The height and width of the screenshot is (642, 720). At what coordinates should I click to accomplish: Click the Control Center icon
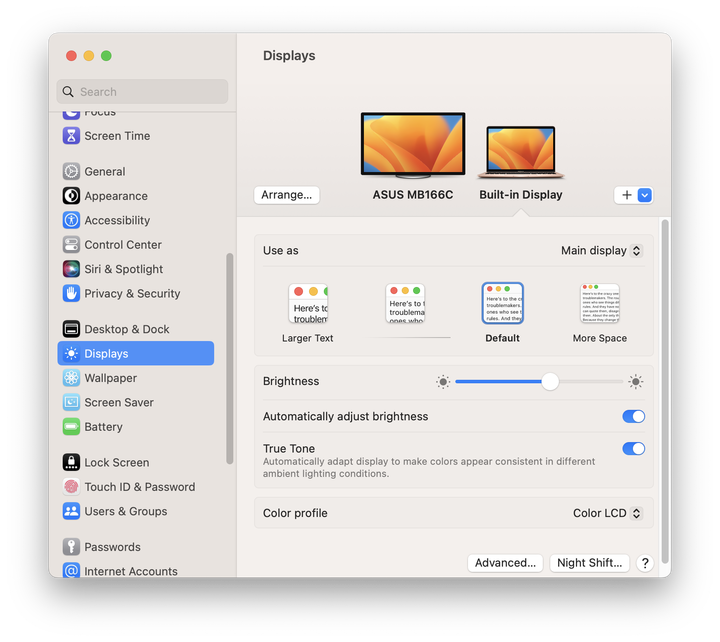click(71, 244)
